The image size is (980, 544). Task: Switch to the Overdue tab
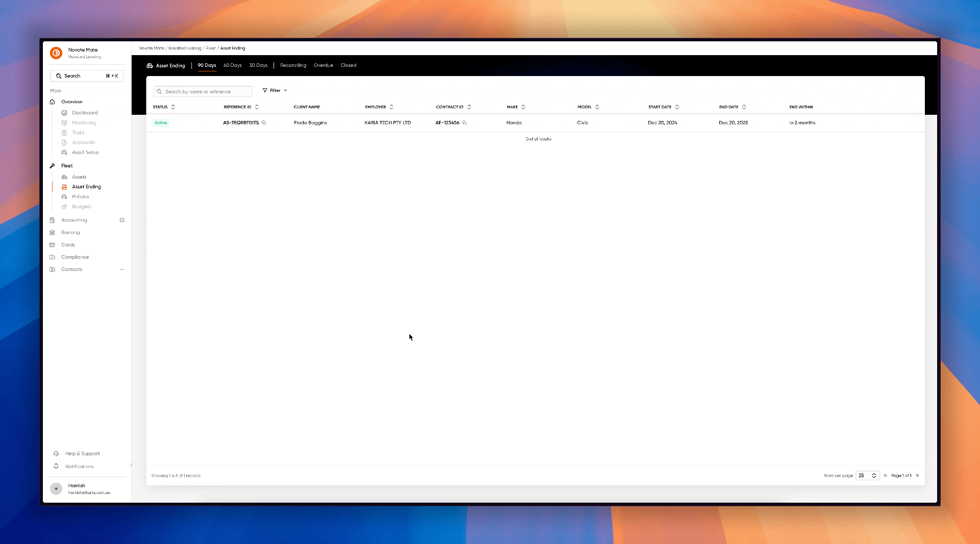[323, 65]
